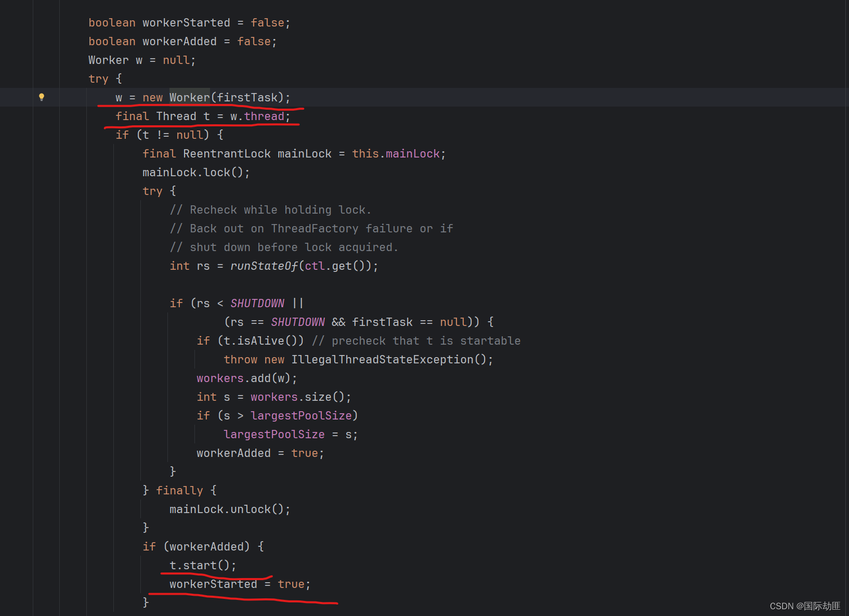The image size is (849, 616).
Task: Click comment 'shut down before lock acquired.'
Action: 284,247
